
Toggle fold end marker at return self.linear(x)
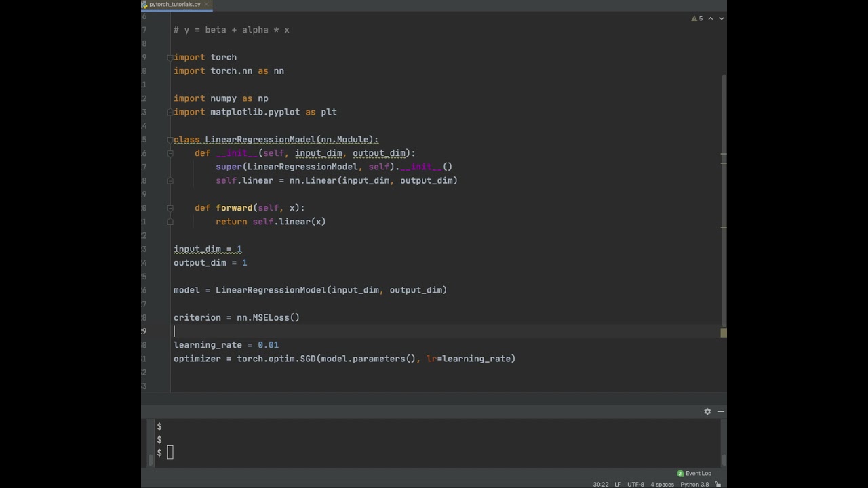pyautogui.click(x=170, y=222)
